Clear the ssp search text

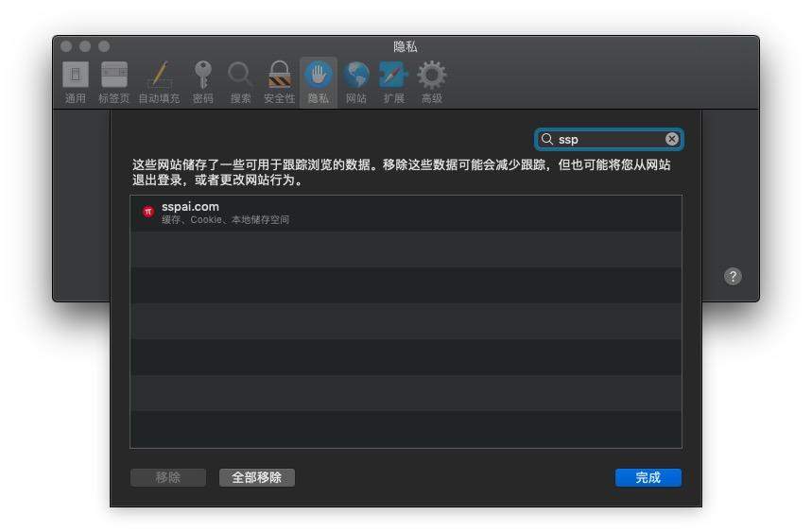click(672, 139)
